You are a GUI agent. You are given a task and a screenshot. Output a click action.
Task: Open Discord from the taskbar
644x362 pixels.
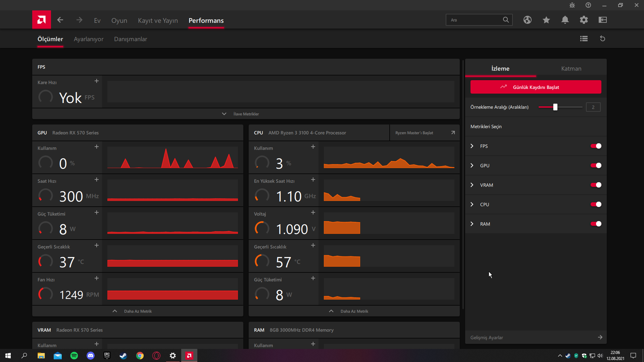[91, 356]
